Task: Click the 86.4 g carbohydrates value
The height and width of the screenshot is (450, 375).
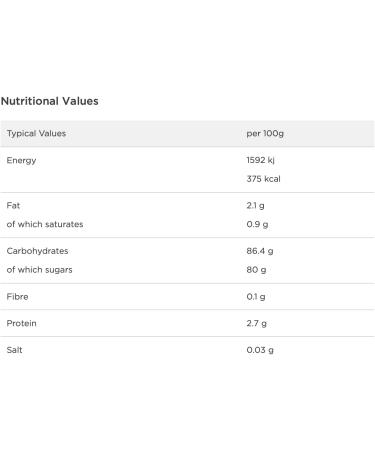Action: click(x=260, y=251)
